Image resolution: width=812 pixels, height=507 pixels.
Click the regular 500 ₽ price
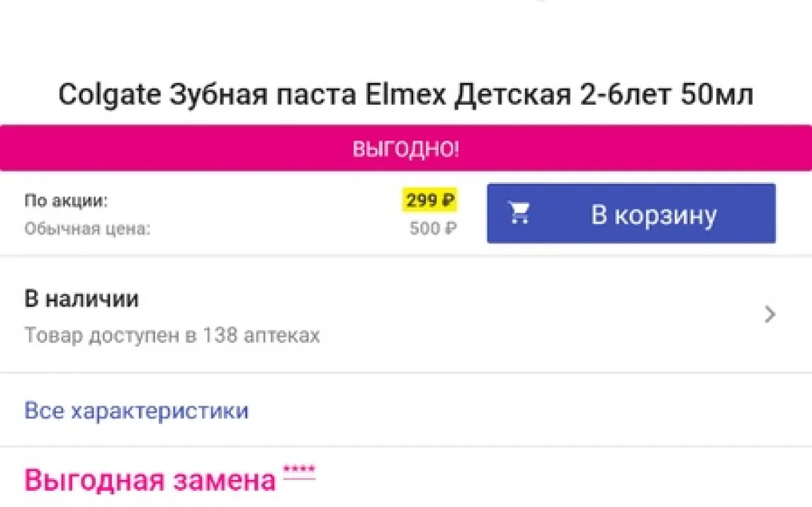432,229
